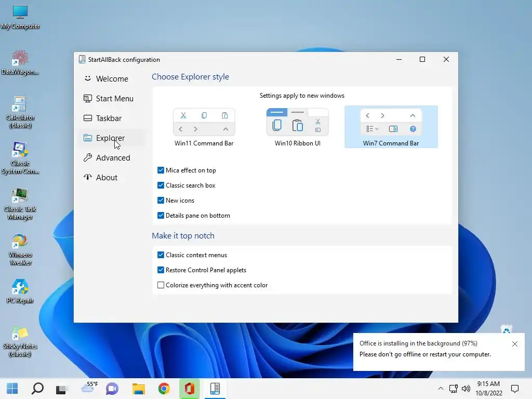Open the Welcome section
Image resolution: width=532 pixels, height=399 pixels.
(111, 79)
